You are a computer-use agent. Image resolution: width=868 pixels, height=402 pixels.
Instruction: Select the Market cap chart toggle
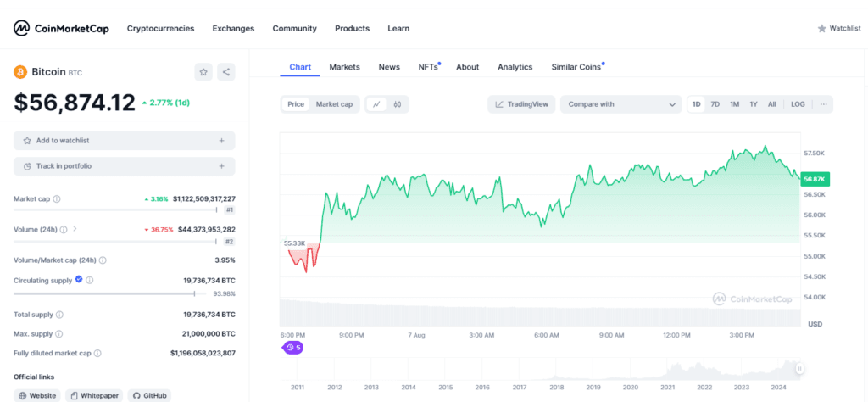tap(334, 104)
